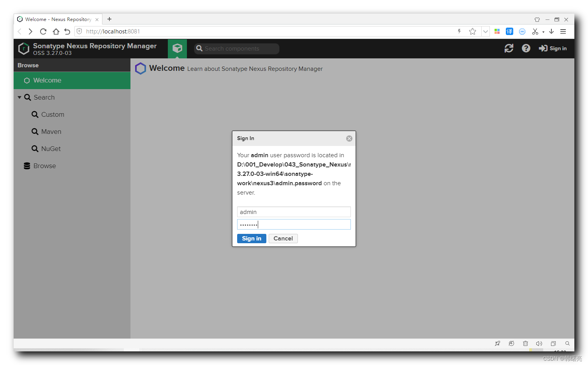Click the Browse cube icon in header
The image size is (588, 365).
(x=177, y=48)
